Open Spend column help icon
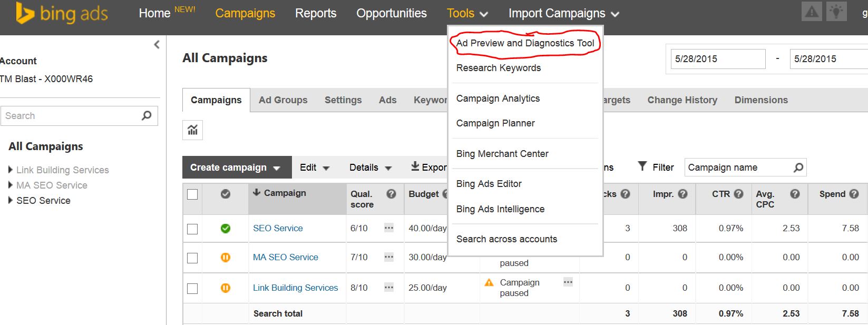This screenshot has height=325, width=868. [x=854, y=194]
